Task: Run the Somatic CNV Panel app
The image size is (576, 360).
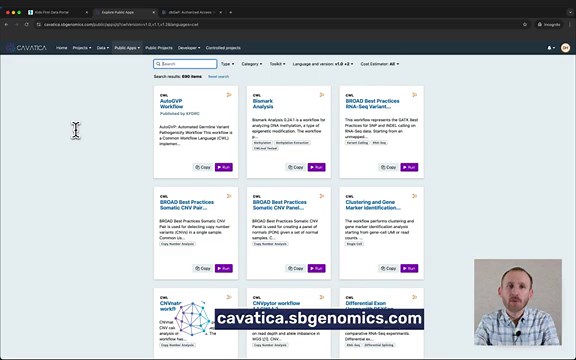Action: 317,268
